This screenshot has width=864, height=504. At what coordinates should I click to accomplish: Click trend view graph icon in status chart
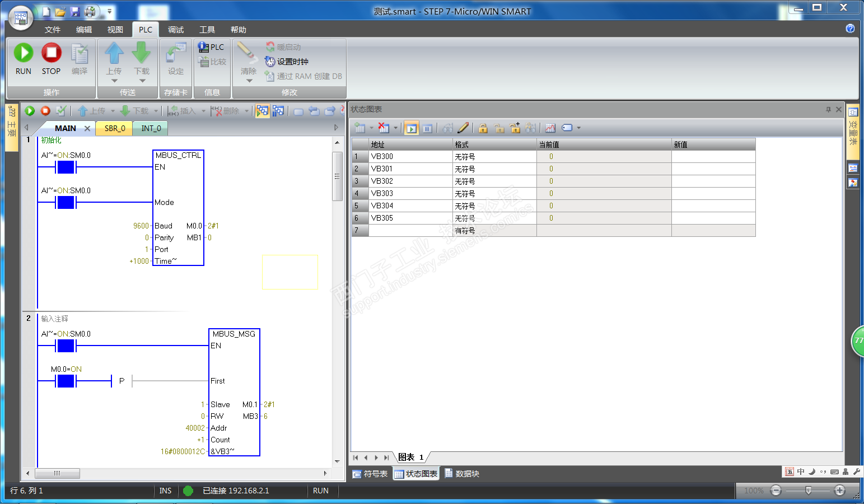click(550, 128)
